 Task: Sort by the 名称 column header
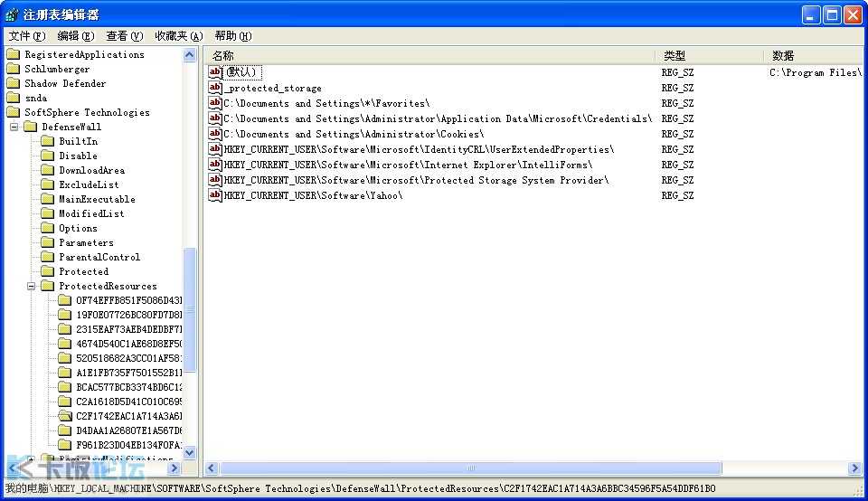[429, 56]
